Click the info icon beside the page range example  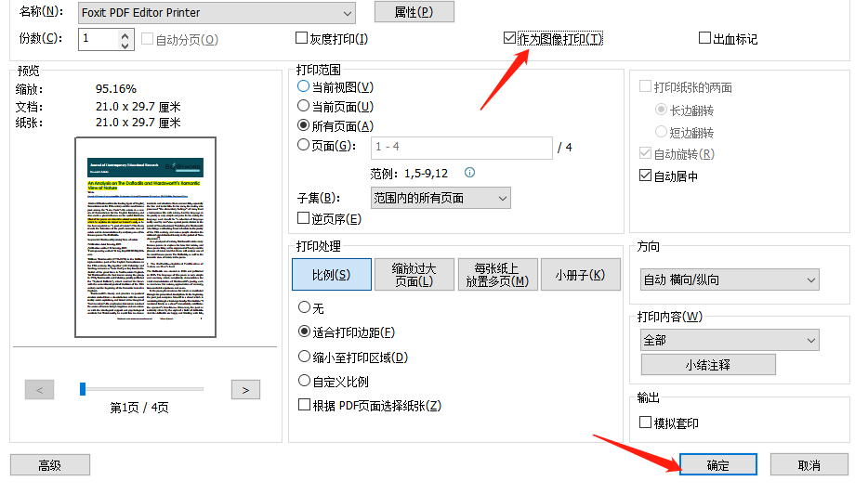470,173
